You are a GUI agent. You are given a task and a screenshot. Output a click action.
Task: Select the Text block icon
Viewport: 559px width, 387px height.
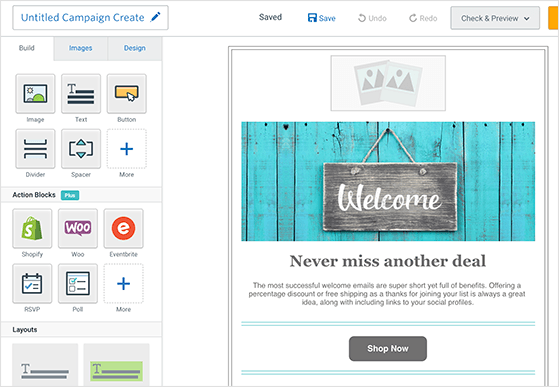81,94
